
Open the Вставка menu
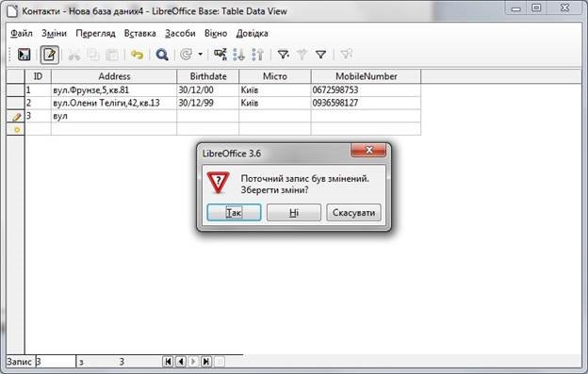[139, 33]
